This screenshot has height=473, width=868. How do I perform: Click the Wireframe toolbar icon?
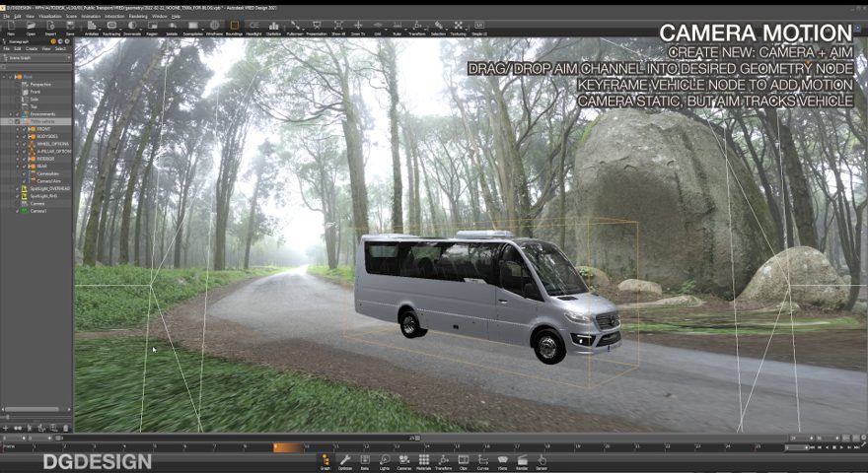point(214,27)
